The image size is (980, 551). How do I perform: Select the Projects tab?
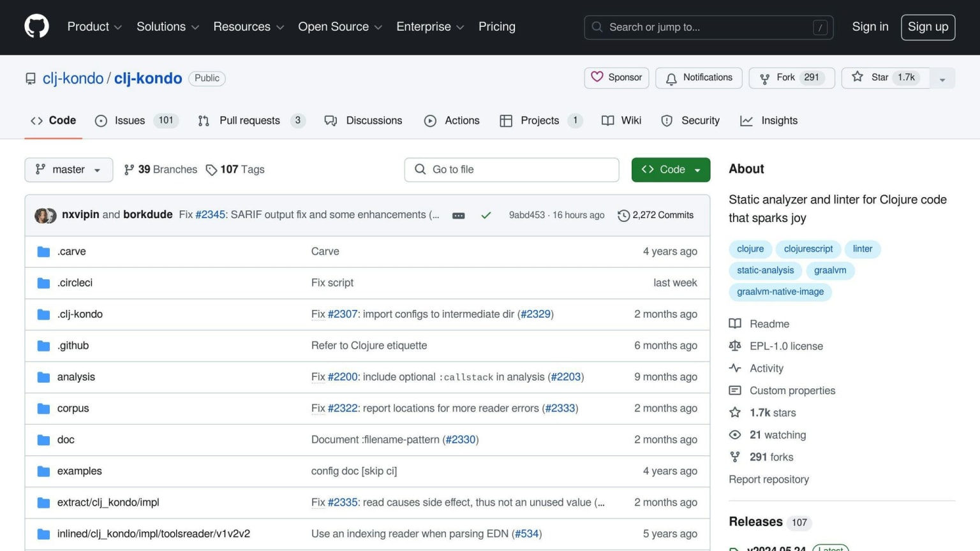[541, 121]
